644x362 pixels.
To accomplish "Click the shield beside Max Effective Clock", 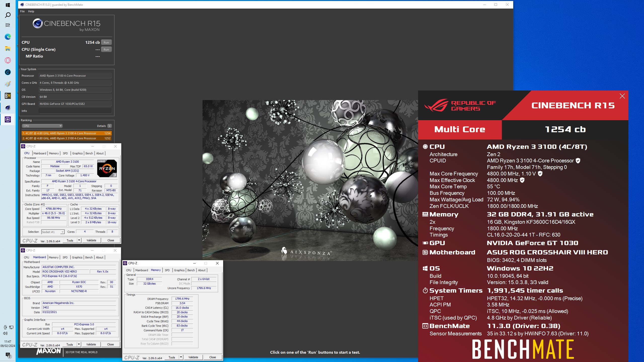I will click(x=522, y=180).
